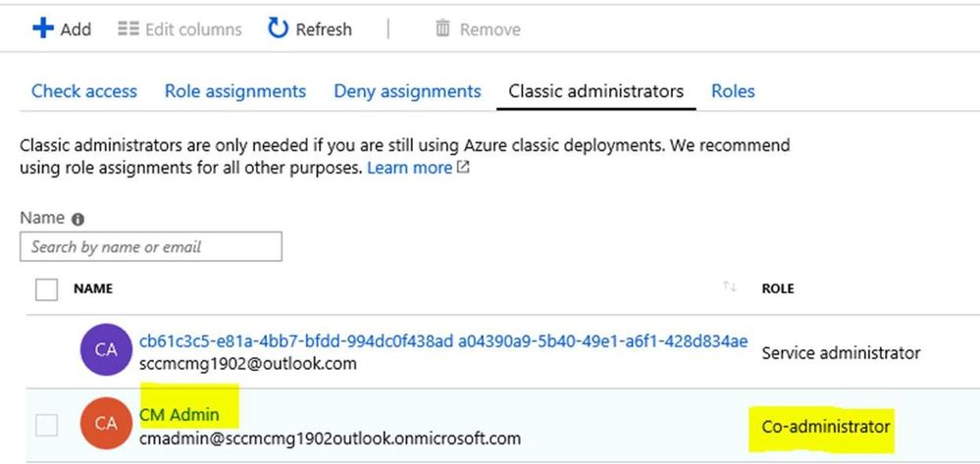Click the purple CA avatar for service administrator
Image resolution: width=980 pixels, height=464 pixels.
pyautogui.click(x=106, y=350)
